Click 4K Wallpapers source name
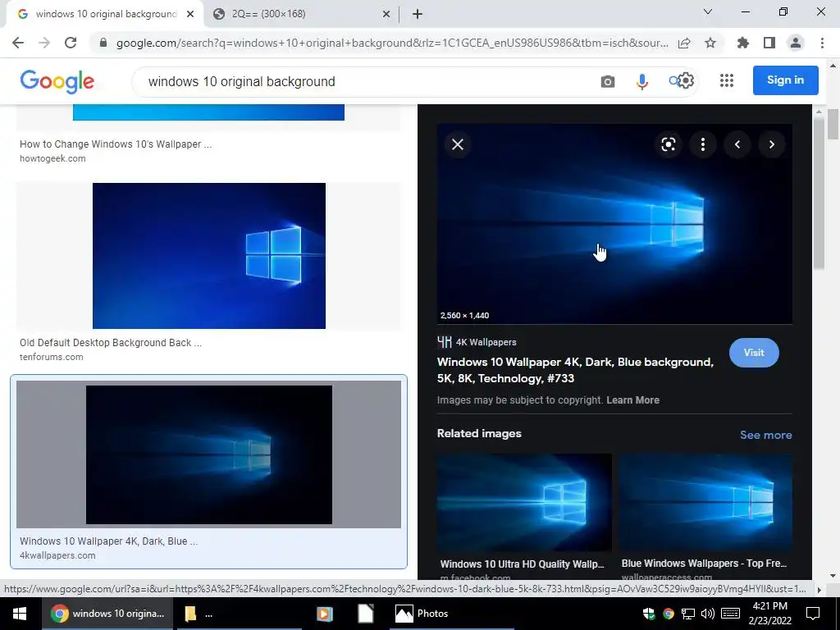 click(x=486, y=342)
